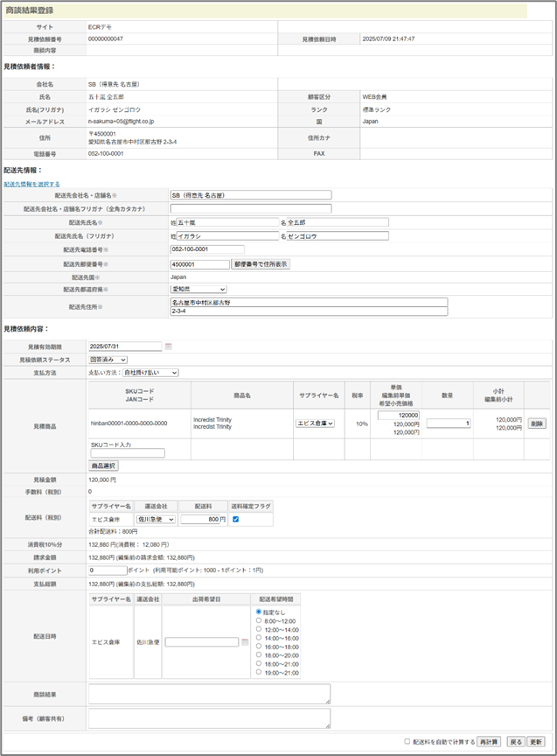Image resolution: width=557 pixels, height=756 pixels.
Task: Enable 配送料を自動で計算する checkbox
Action: point(407,741)
